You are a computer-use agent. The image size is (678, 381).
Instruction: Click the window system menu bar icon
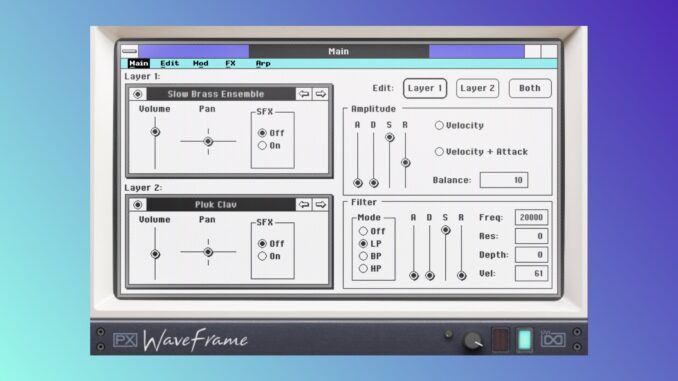(x=129, y=51)
